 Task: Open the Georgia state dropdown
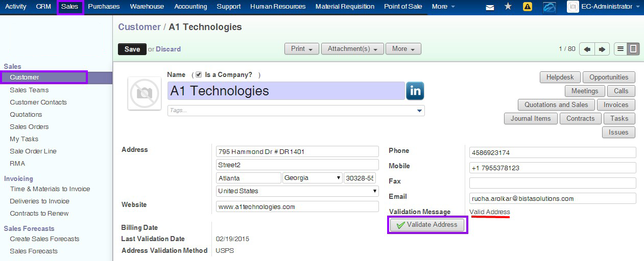313,178
